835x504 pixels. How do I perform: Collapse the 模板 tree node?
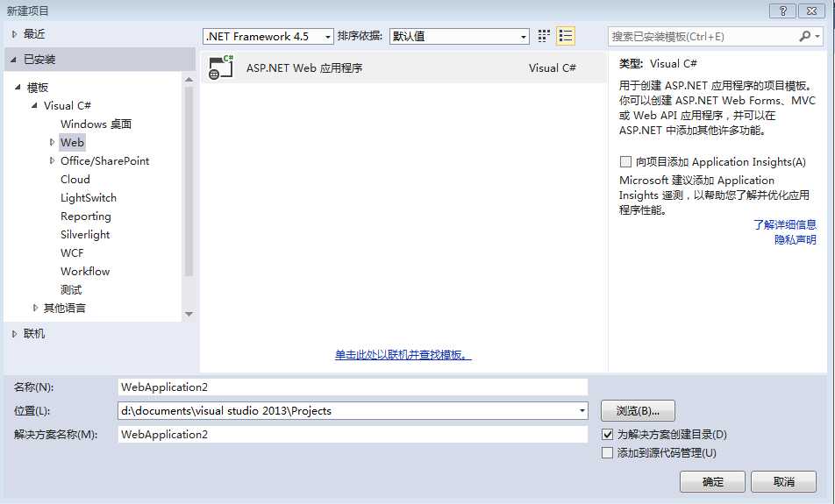(18, 87)
